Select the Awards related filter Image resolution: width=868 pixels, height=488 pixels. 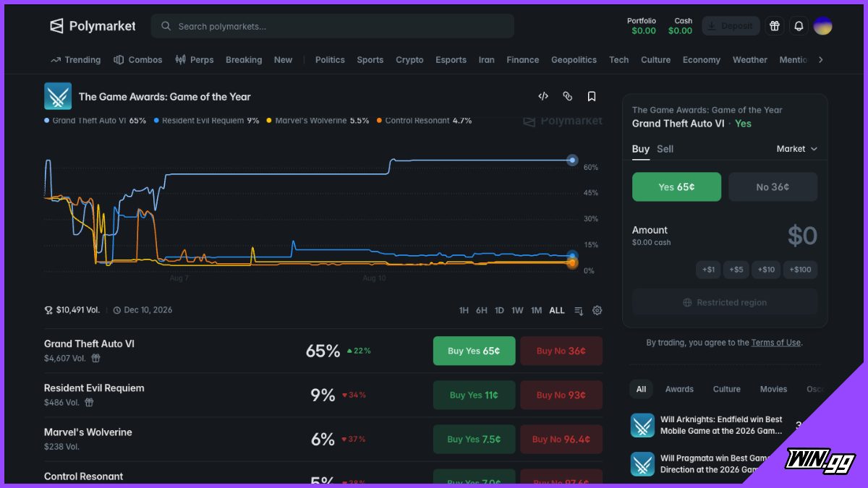(x=679, y=389)
